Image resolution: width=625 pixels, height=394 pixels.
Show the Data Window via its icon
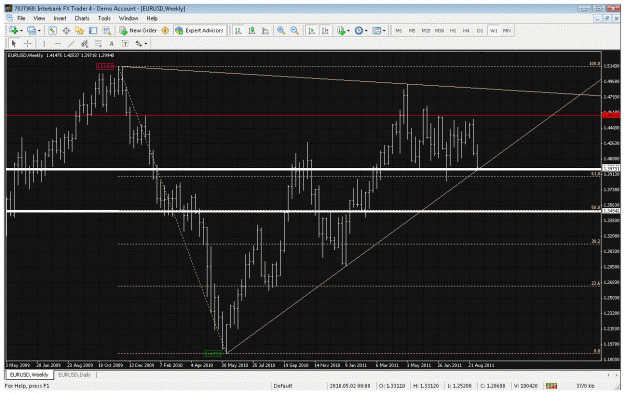pyautogui.click(x=66, y=31)
